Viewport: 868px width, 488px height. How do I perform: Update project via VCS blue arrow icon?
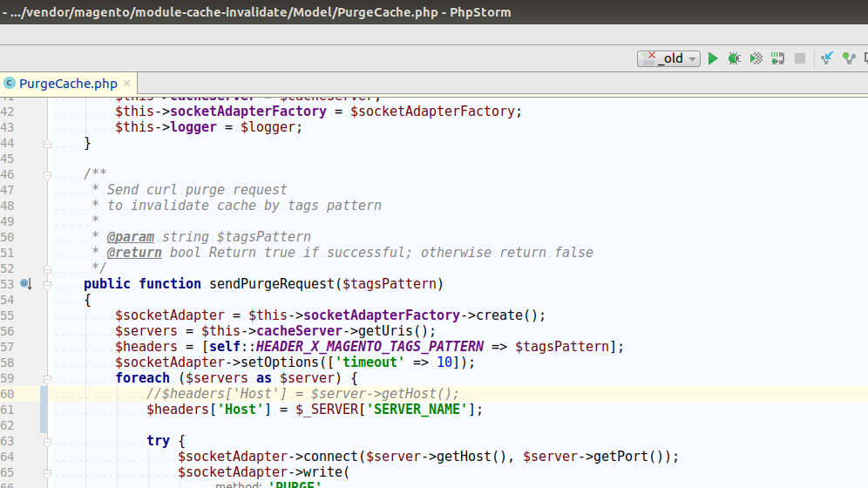(826, 58)
